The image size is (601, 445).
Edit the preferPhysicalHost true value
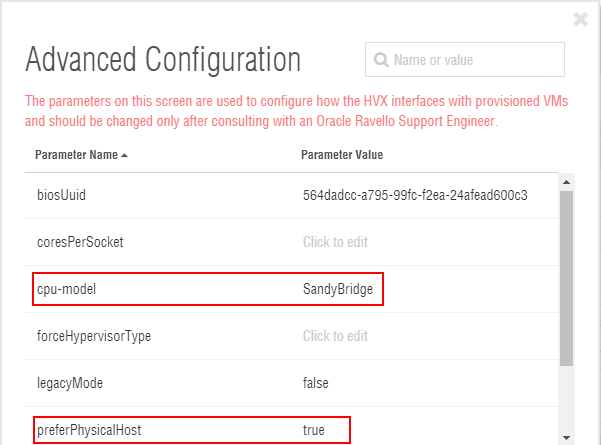pyautogui.click(x=314, y=430)
